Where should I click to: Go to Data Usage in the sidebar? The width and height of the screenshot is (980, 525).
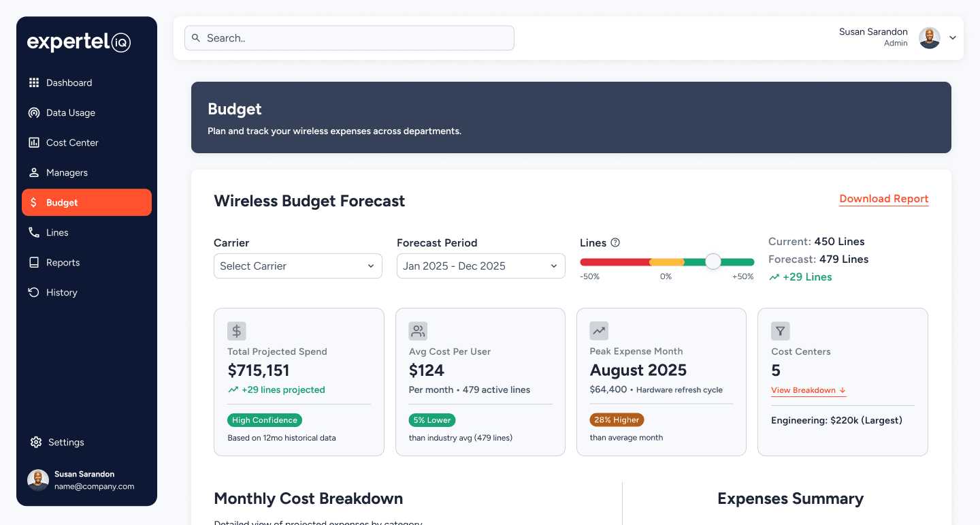click(x=70, y=113)
